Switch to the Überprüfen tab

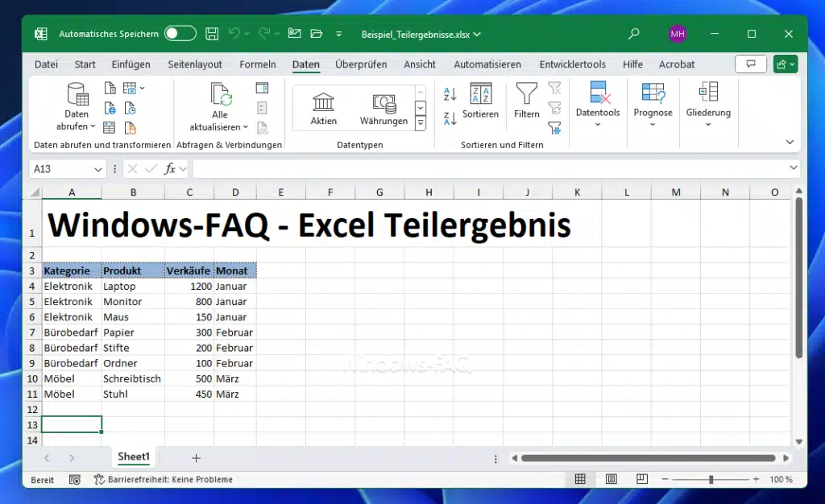(x=361, y=64)
